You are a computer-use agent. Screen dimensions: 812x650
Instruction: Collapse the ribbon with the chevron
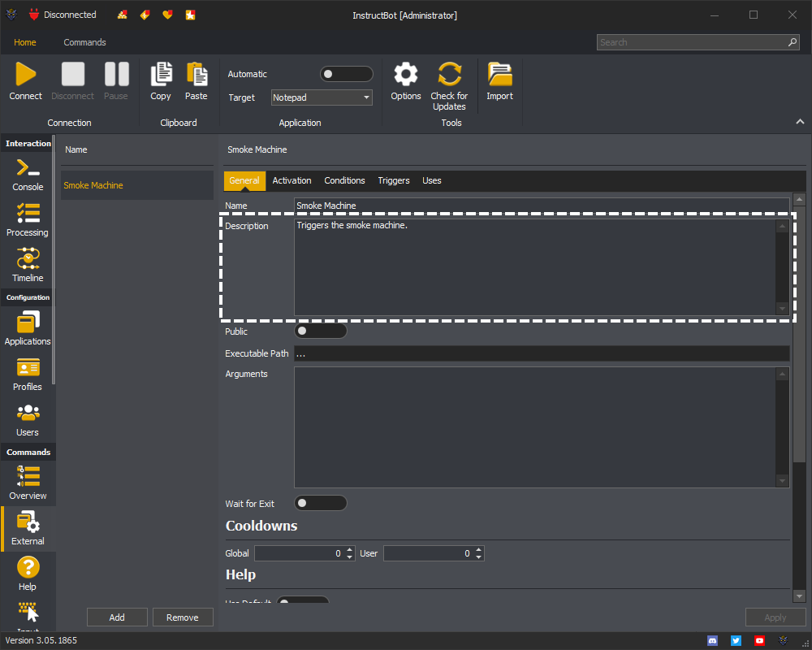tap(800, 122)
